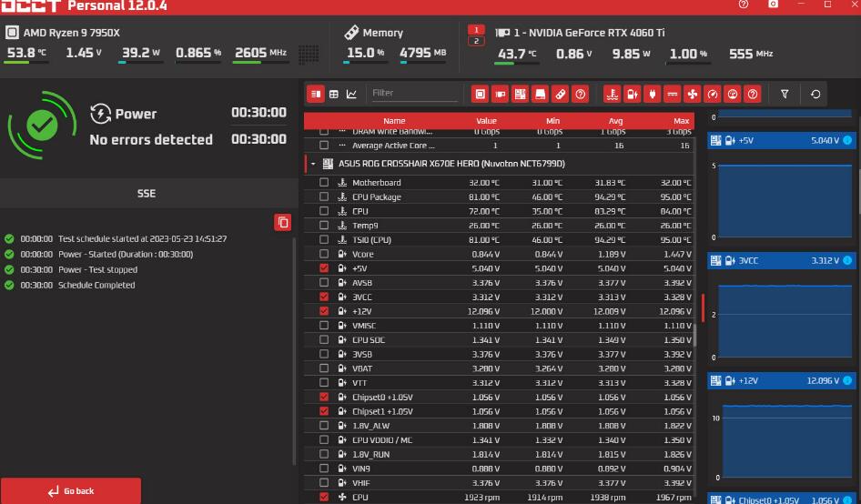861x504 pixels.
Task: Click the Chipset0 +1.05V graph header
Action: (782, 499)
